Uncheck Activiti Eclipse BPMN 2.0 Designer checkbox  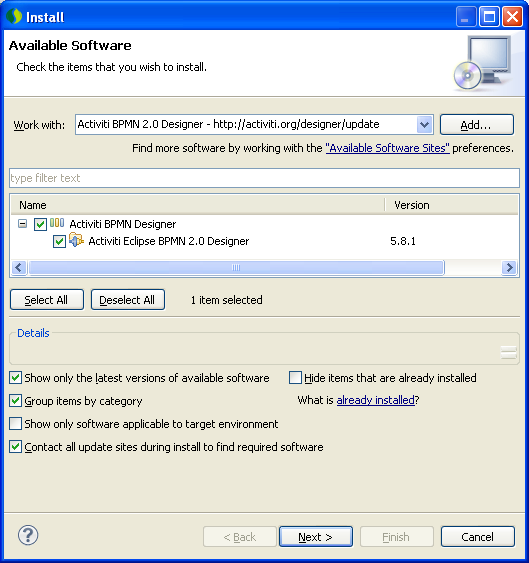coord(59,241)
